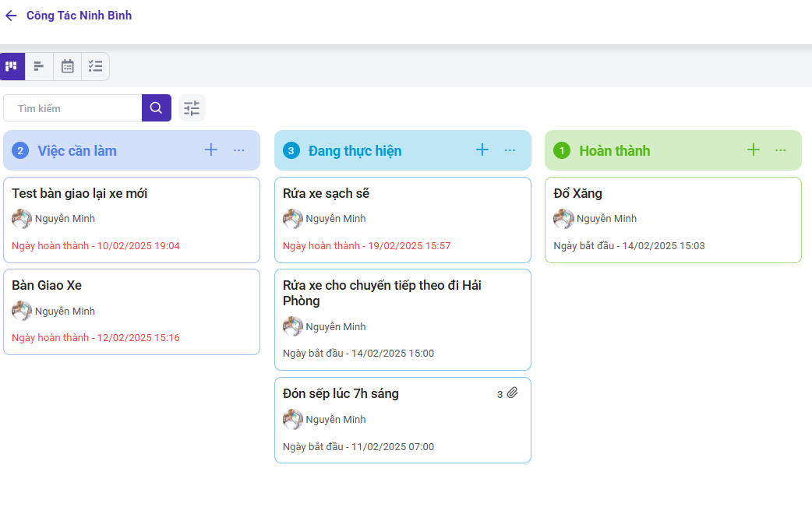The width and height of the screenshot is (812, 507).
Task: Click attachment paperclip on Đón sếp lúc 7h sáng
Action: point(512,394)
